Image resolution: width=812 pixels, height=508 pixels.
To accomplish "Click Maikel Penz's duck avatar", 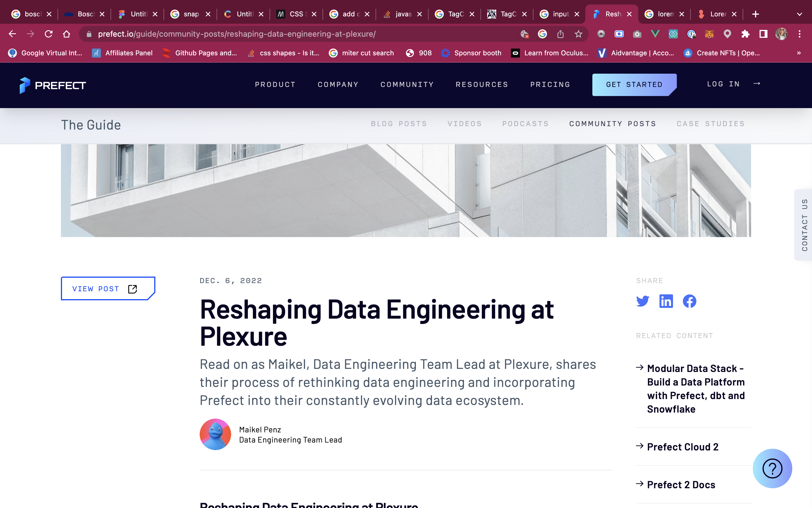I will click(x=215, y=434).
